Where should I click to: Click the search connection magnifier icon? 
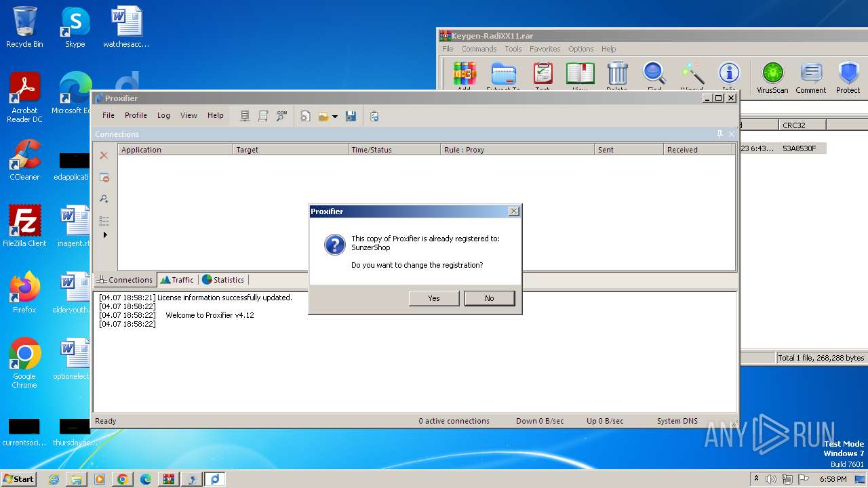[104, 199]
